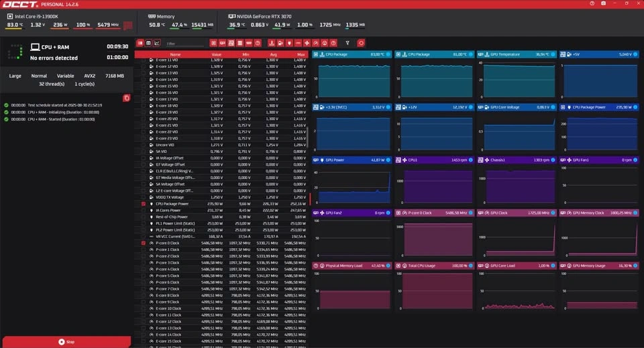The height and width of the screenshot is (348, 644).
Task: Open the first CPU Package temperature graph
Action: tap(352, 76)
